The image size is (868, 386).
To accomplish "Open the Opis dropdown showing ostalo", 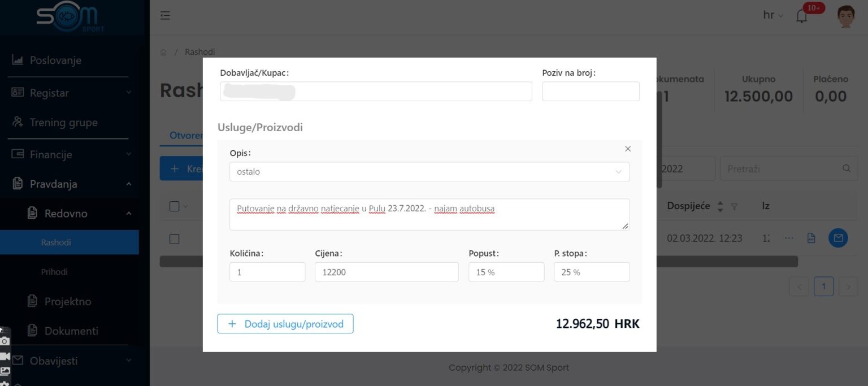I will [429, 172].
